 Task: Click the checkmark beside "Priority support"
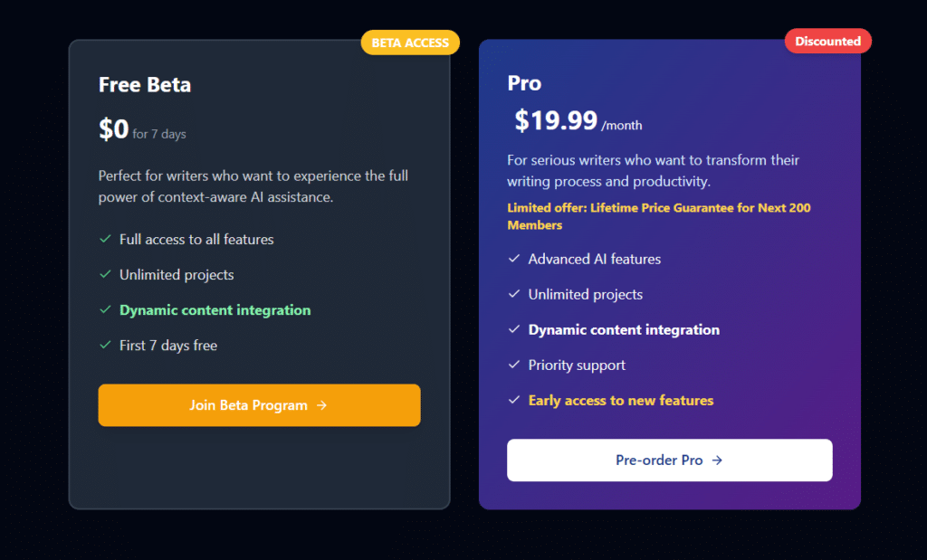tap(513, 365)
